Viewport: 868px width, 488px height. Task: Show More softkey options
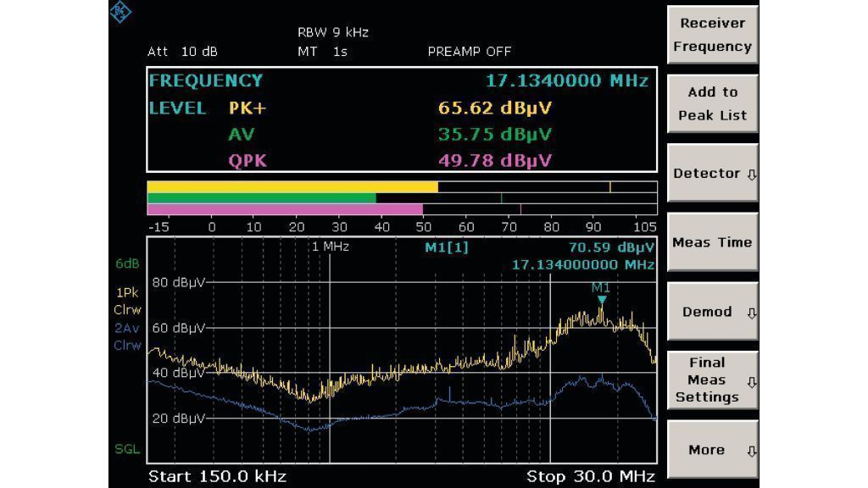(712, 450)
